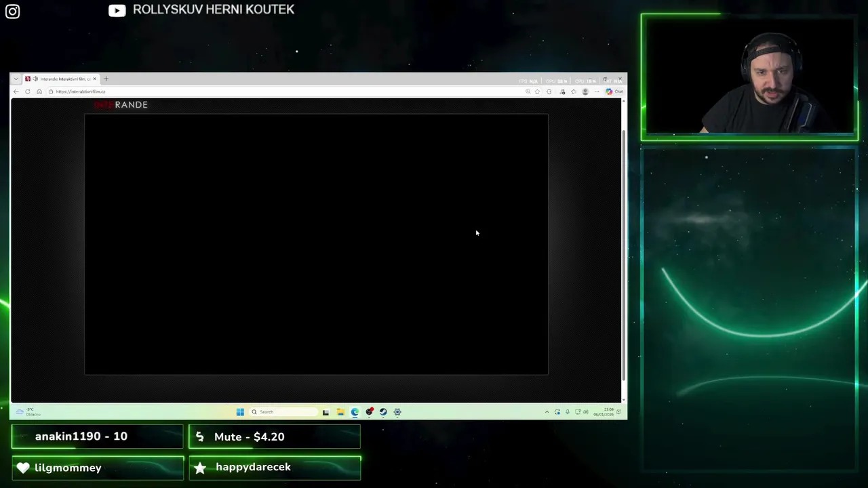
Task: Open the taskbar clock and date
Action: [x=604, y=412]
